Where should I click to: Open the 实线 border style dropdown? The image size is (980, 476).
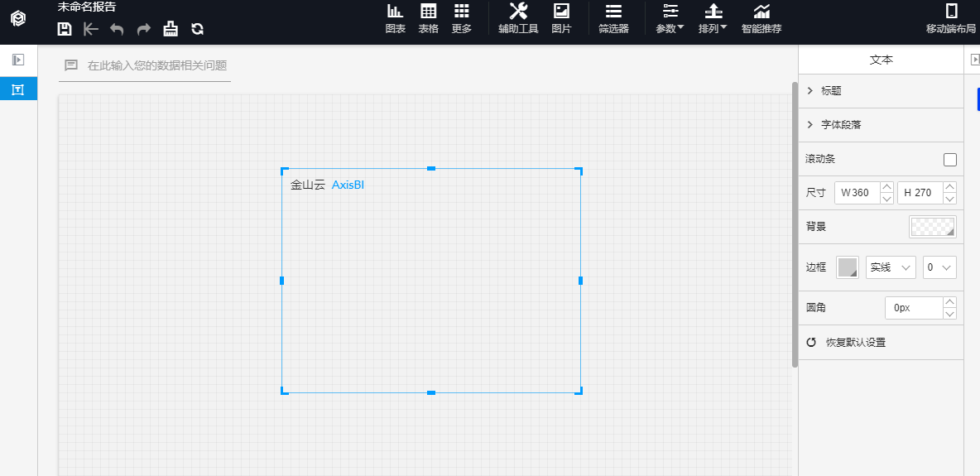(891, 267)
